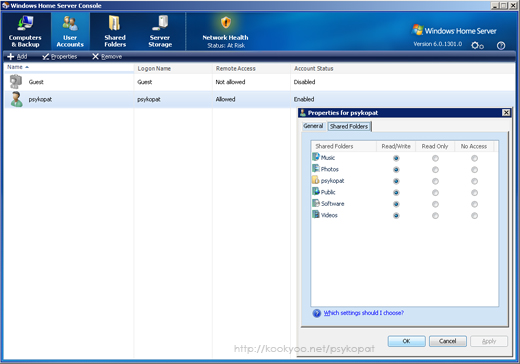This screenshot has width=520, height=364.
Task: Click the psykopat shared folder icon
Action: pyautogui.click(x=316, y=180)
